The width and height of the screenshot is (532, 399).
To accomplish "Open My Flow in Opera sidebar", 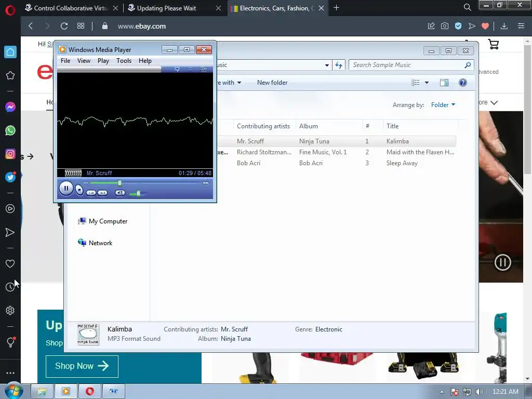I will tap(10, 232).
